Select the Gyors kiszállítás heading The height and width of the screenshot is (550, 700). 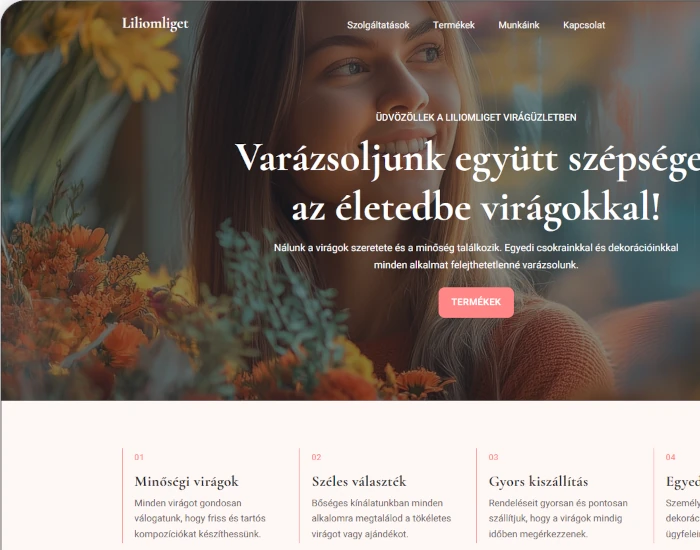coord(538,482)
